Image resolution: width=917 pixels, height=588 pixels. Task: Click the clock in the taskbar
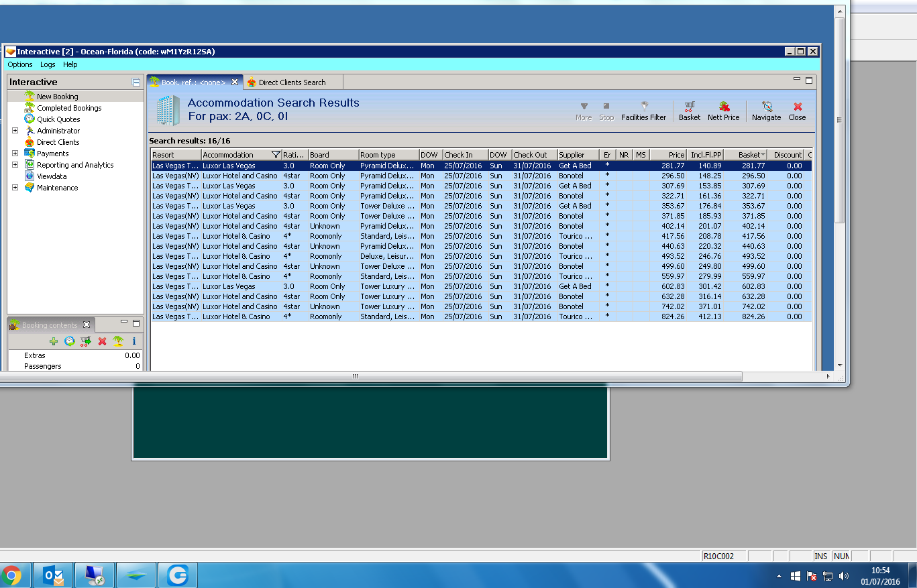click(x=880, y=576)
